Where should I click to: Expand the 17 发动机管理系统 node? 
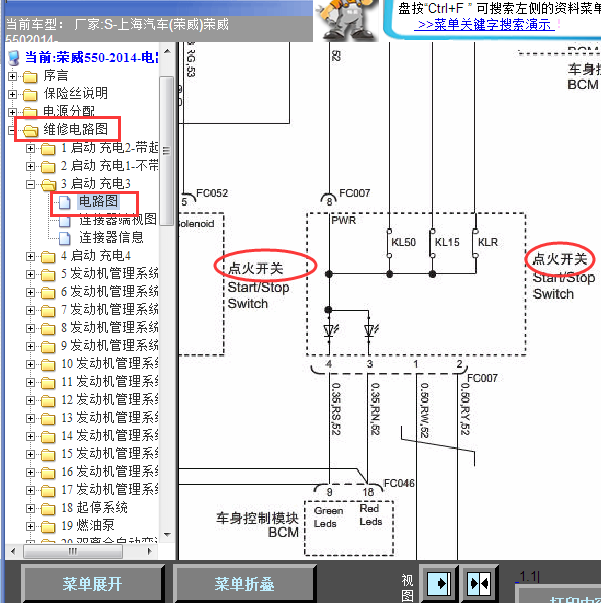(30, 490)
